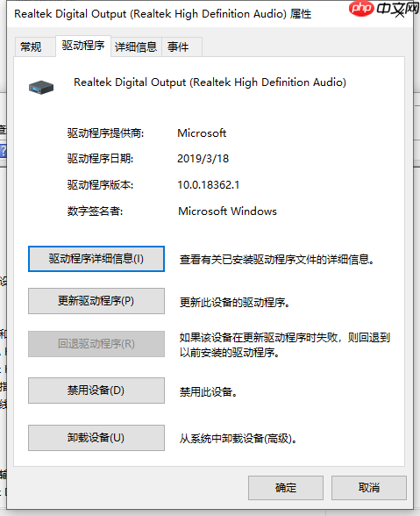Screen dimensions: 420x516
Task: Click the 回退驱动程序(R) button
Action: point(96,344)
